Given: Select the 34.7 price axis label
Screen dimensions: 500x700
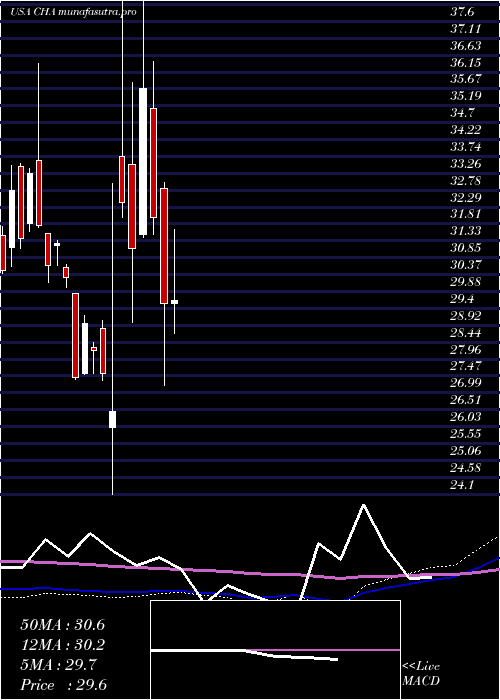Looking at the screenshot, I should [x=462, y=112].
